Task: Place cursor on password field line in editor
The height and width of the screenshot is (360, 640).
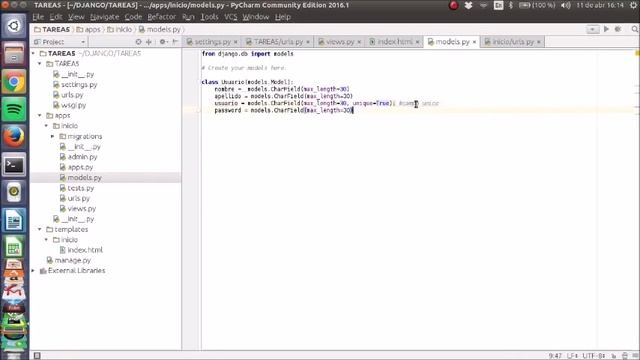Action: point(284,111)
